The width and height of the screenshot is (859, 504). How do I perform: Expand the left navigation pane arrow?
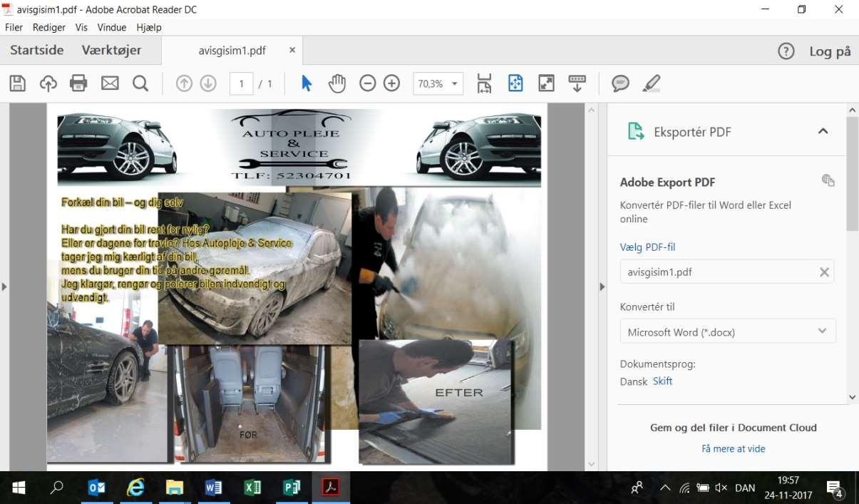(4, 287)
